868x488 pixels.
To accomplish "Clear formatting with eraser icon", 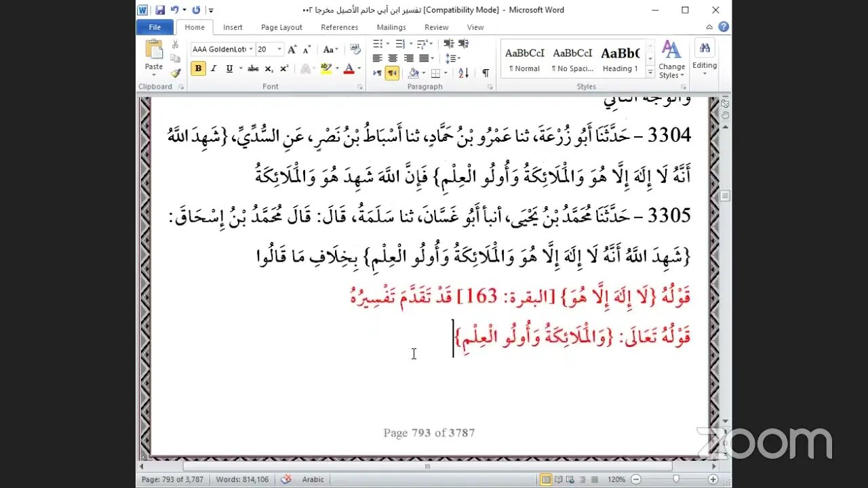I will point(355,49).
